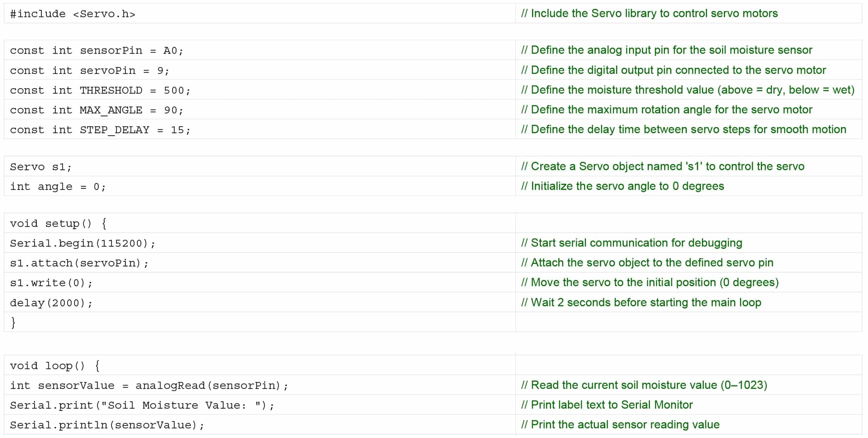Click the Serial.print "Soil Moisture Value" line
Image resolution: width=868 pixels, height=438 pixels.
tap(142, 405)
